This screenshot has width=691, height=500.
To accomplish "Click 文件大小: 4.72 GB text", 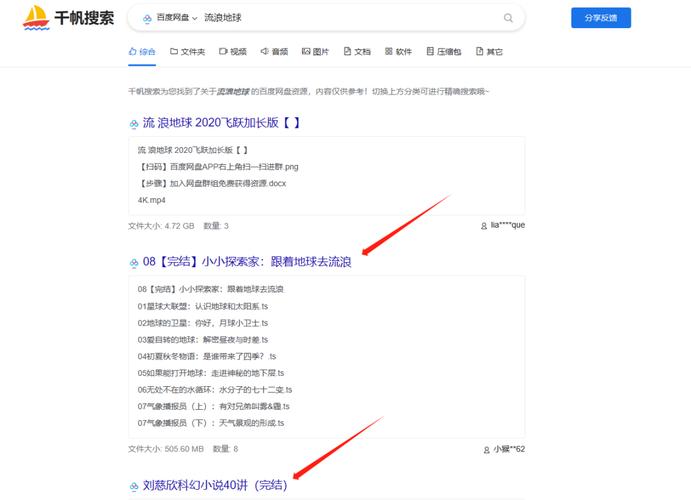I will click(x=161, y=226).
